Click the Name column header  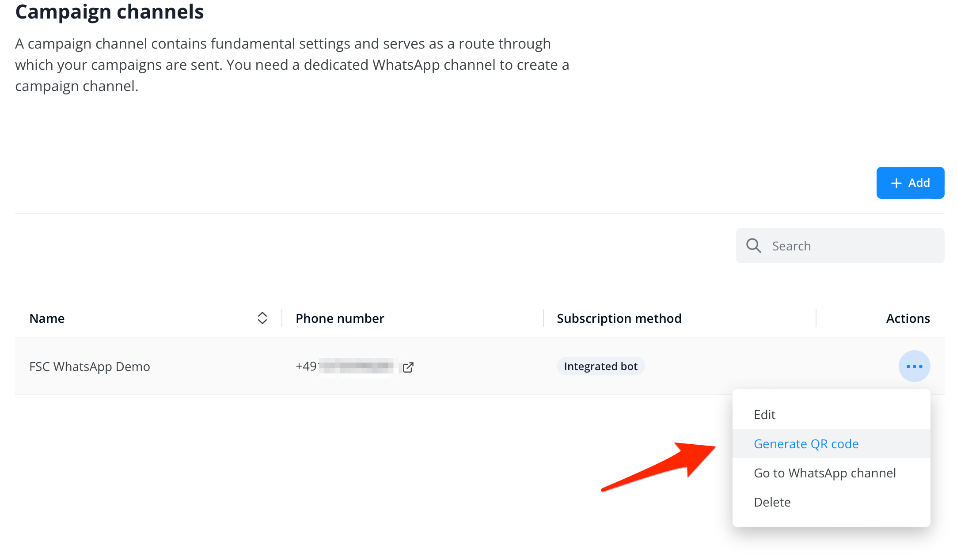[47, 318]
